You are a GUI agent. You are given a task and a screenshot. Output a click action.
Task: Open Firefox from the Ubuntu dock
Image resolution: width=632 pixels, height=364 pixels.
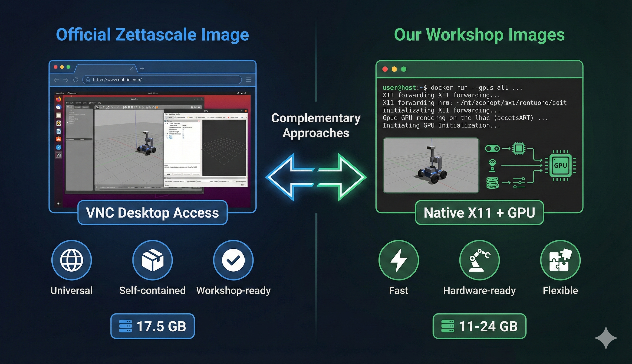59,99
